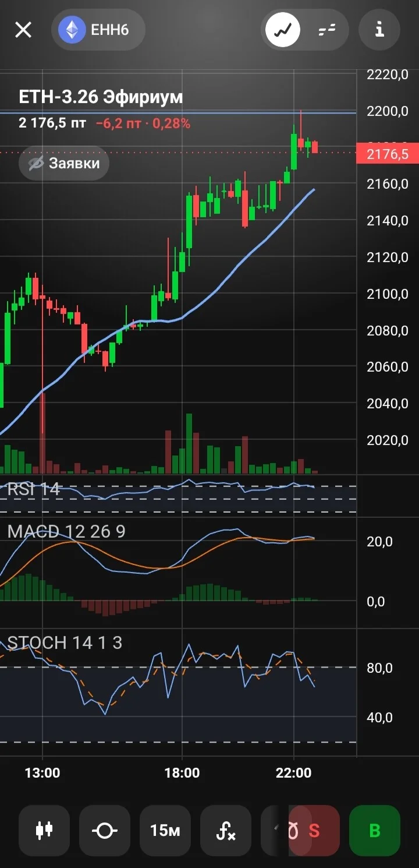Select the RSI 14 indicator label
This screenshot has width=419, height=868.
[34, 489]
